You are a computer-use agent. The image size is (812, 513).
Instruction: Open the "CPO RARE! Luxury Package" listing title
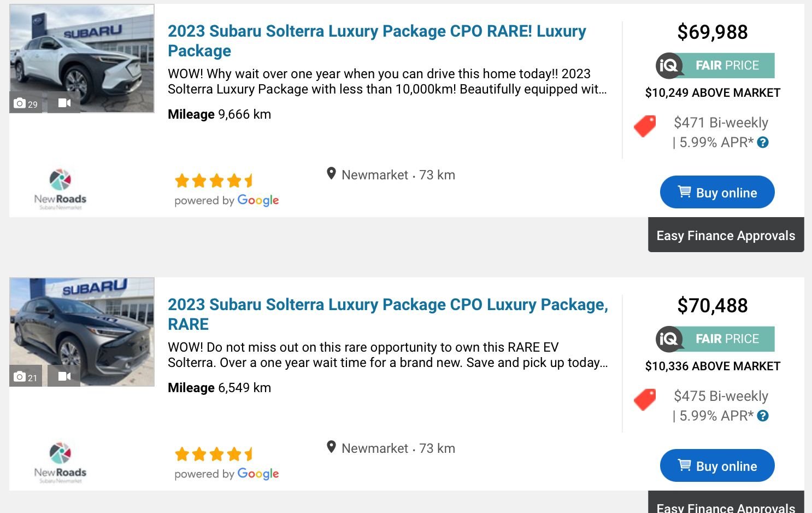(x=376, y=40)
